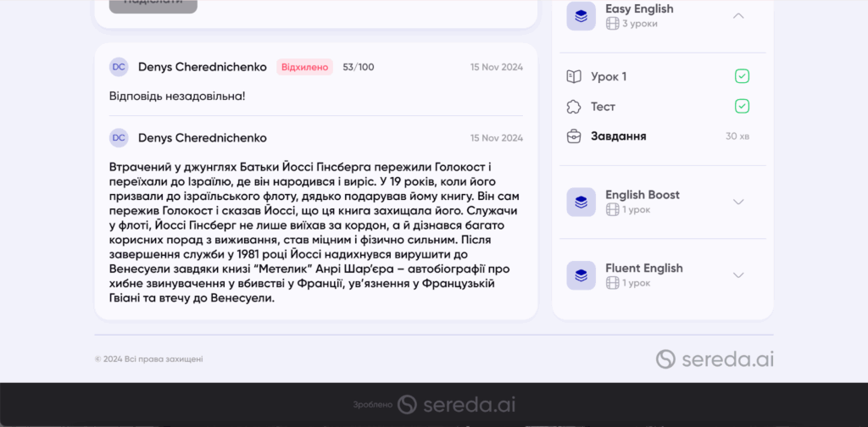Expand the English Boost section
Screen dimensions: 868x427
[x=738, y=202]
